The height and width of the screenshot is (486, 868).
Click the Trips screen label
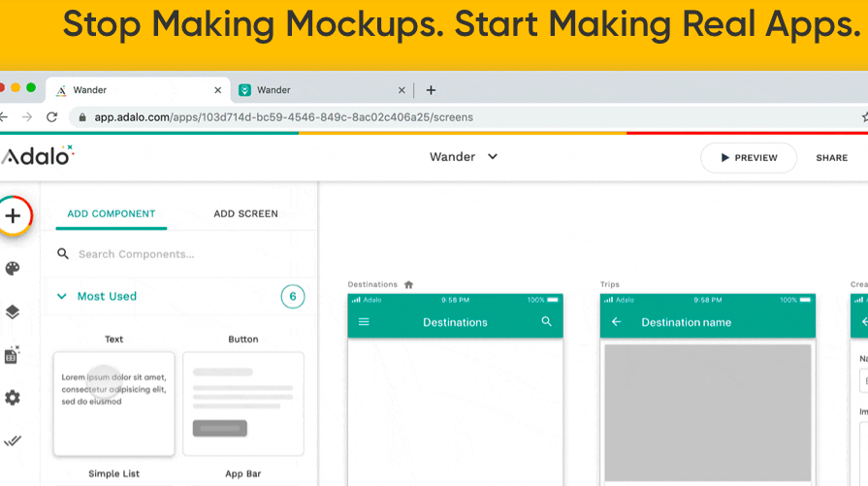(x=609, y=284)
